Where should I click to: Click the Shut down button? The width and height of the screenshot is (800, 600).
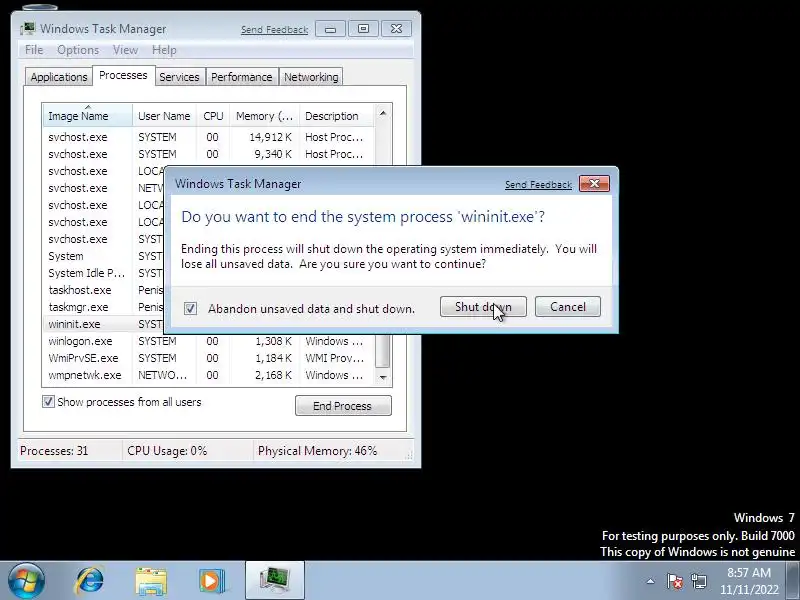pyautogui.click(x=483, y=307)
